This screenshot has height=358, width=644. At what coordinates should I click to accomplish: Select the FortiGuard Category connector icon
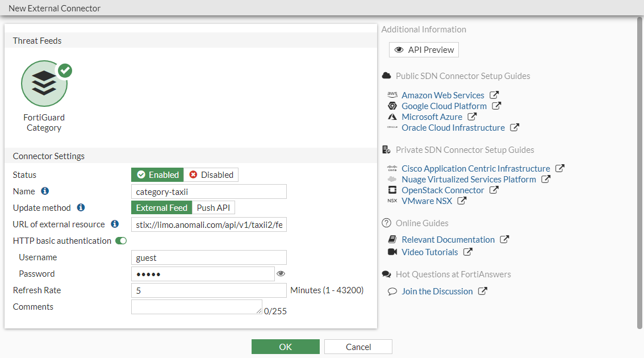click(44, 84)
